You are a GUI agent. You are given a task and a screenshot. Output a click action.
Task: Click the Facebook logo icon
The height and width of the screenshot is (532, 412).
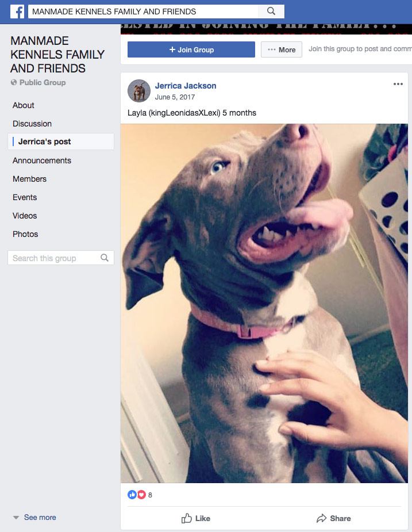[17, 12]
